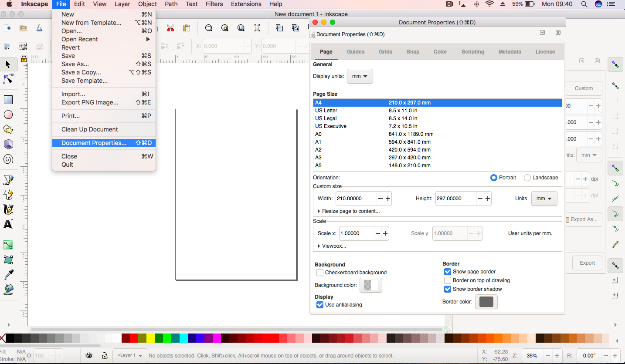Viewport: 625px width, 364px height.
Task: Select the Star polygon tool
Action: point(8,129)
